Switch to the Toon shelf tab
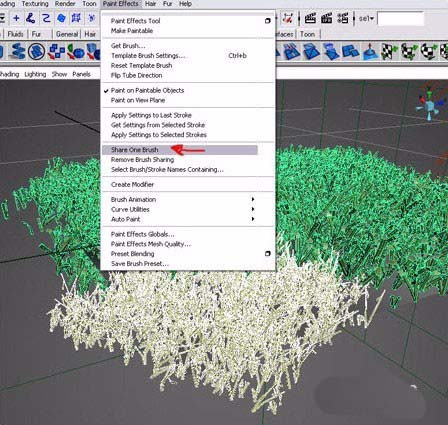The width and height of the screenshot is (448, 425). (x=307, y=34)
